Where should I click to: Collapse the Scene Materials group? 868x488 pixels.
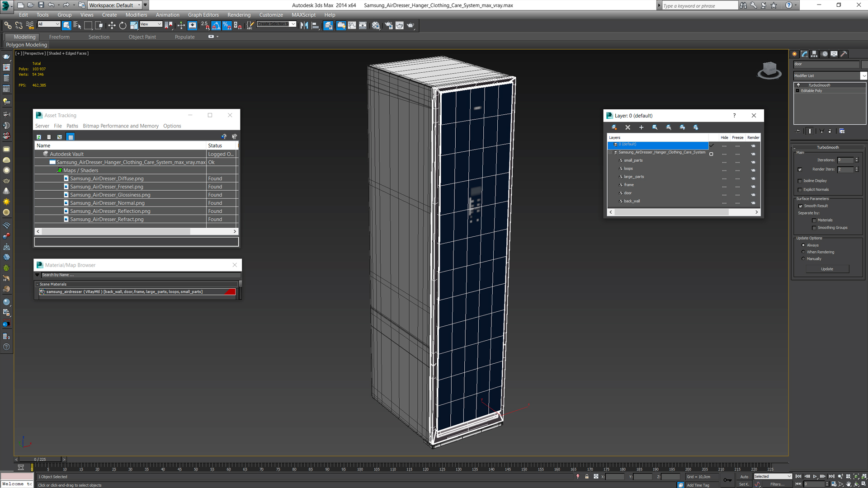tap(38, 285)
